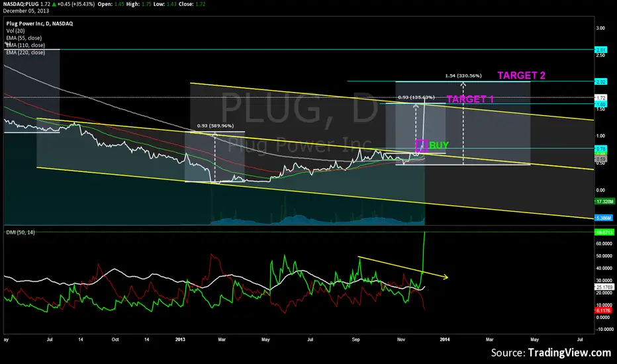The width and height of the screenshot is (617, 364).
Task: Click the Nov label on time axis
Action: pyautogui.click(x=401, y=340)
